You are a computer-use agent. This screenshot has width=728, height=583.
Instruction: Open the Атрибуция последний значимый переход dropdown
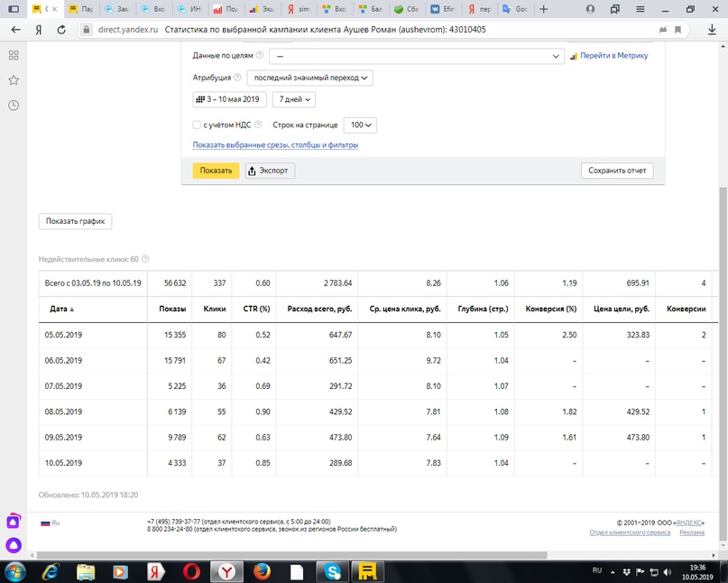[x=309, y=78]
